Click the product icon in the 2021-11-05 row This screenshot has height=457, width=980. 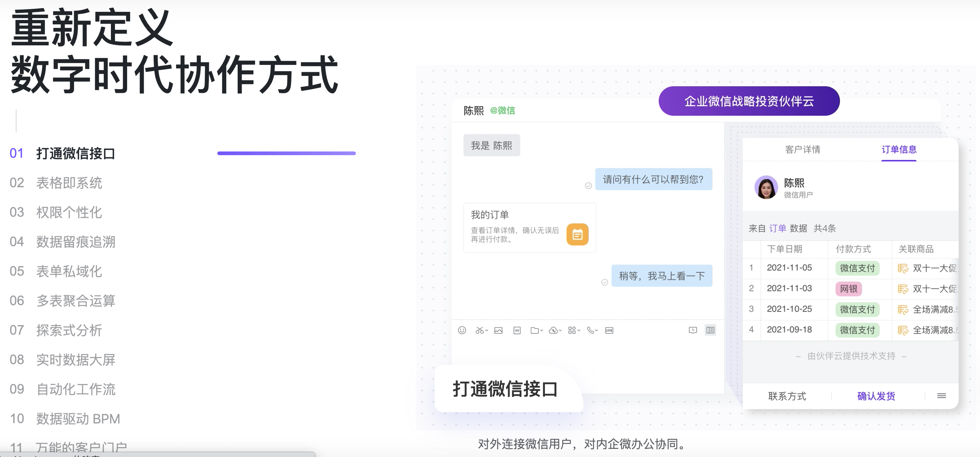point(903,268)
